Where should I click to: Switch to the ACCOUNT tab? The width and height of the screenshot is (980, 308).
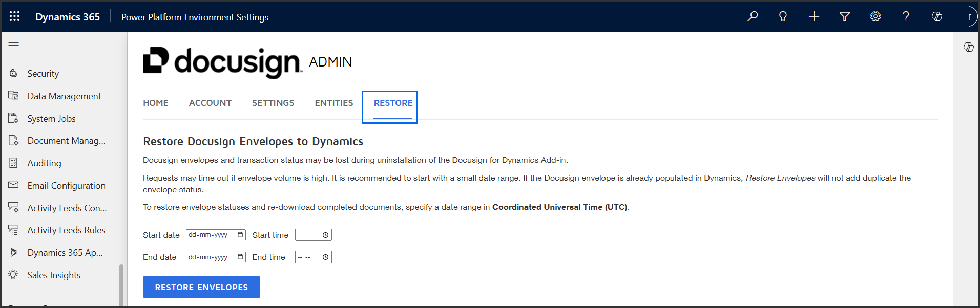tap(210, 103)
